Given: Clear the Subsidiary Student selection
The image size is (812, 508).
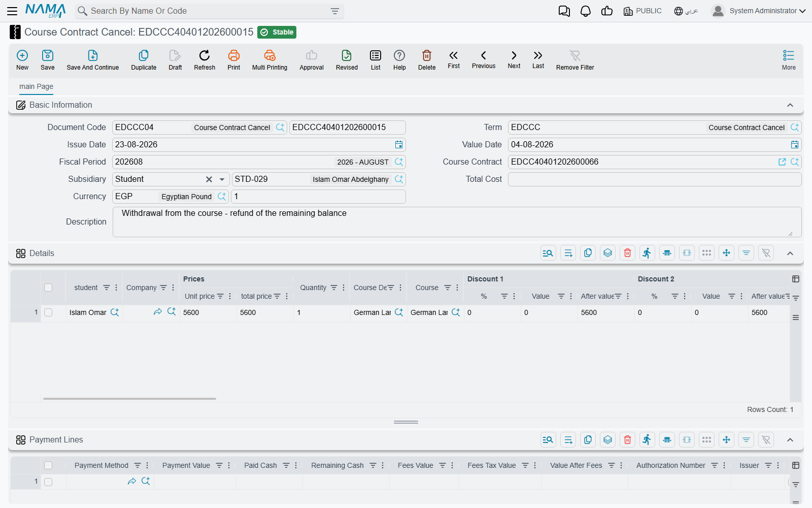Looking at the screenshot, I should pyautogui.click(x=209, y=179).
